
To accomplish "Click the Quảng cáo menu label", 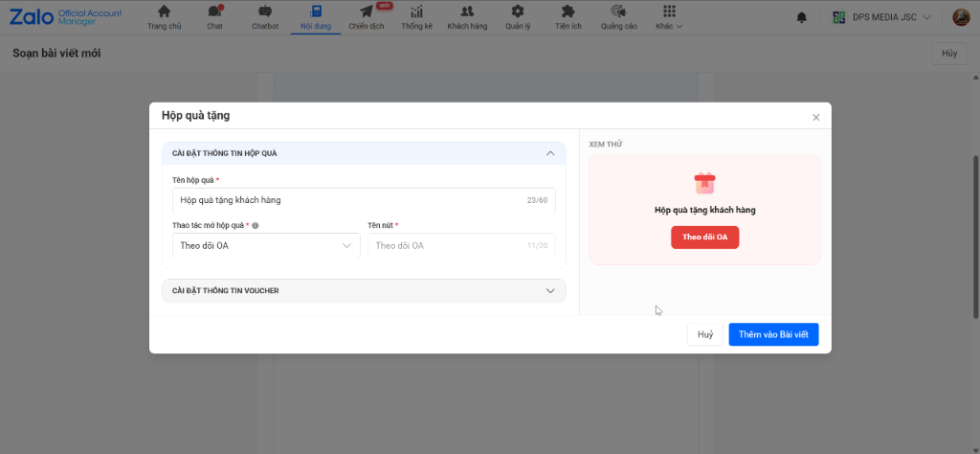I will pos(619,26).
